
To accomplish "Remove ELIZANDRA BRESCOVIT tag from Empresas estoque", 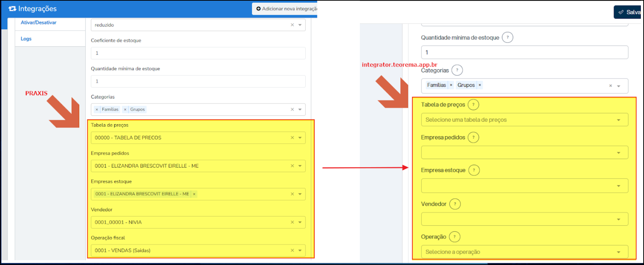I will tap(194, 194).
